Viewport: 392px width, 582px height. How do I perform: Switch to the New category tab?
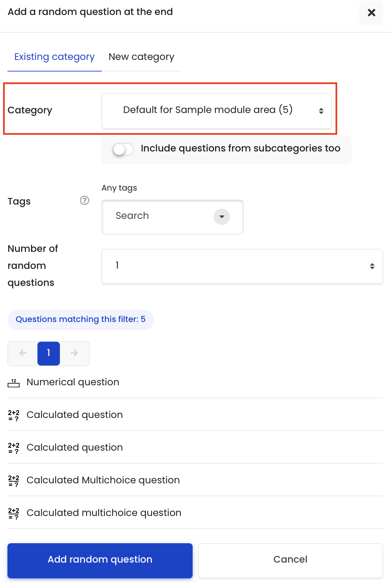142,56
